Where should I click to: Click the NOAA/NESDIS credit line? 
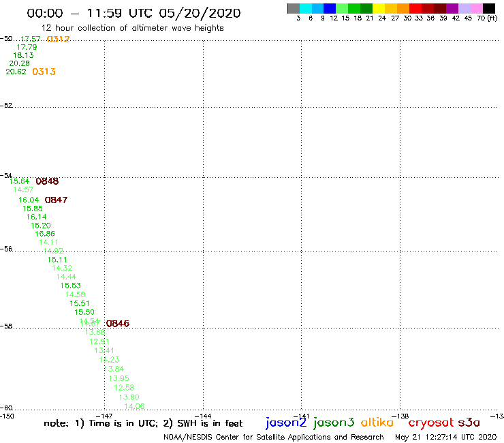pos(274,437)
